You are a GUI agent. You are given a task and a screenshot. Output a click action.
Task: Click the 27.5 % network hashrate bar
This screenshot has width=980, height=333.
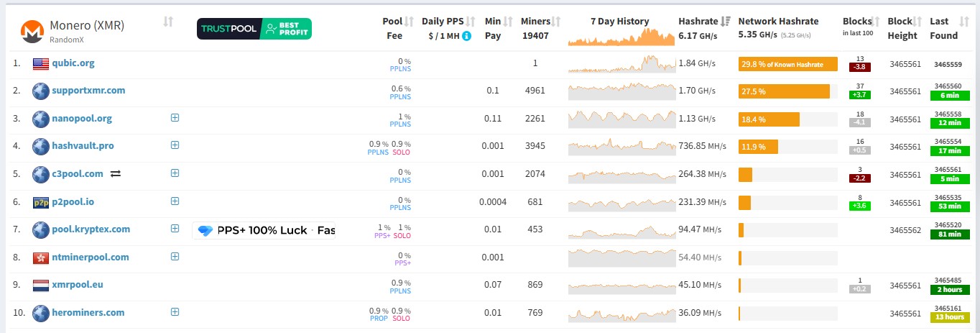784,91
